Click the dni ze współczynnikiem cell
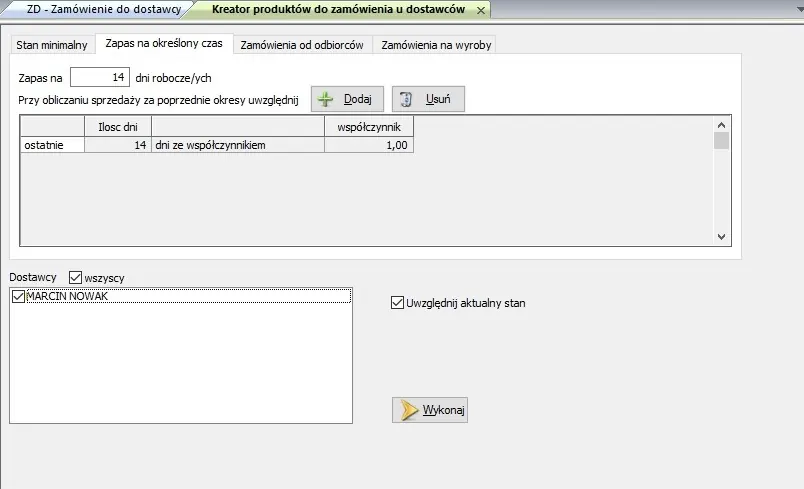The height and width of the screenshot is (489, 804). point(238,145)
